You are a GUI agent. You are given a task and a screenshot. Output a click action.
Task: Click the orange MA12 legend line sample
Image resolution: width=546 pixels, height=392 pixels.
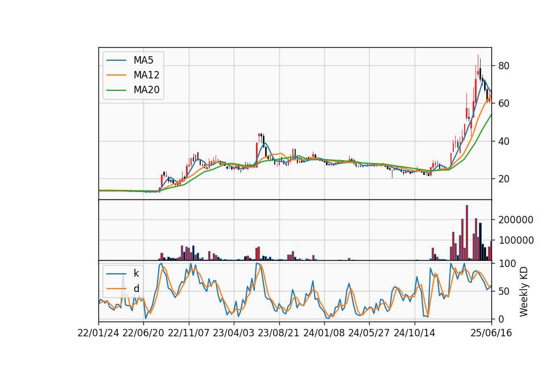116,75
